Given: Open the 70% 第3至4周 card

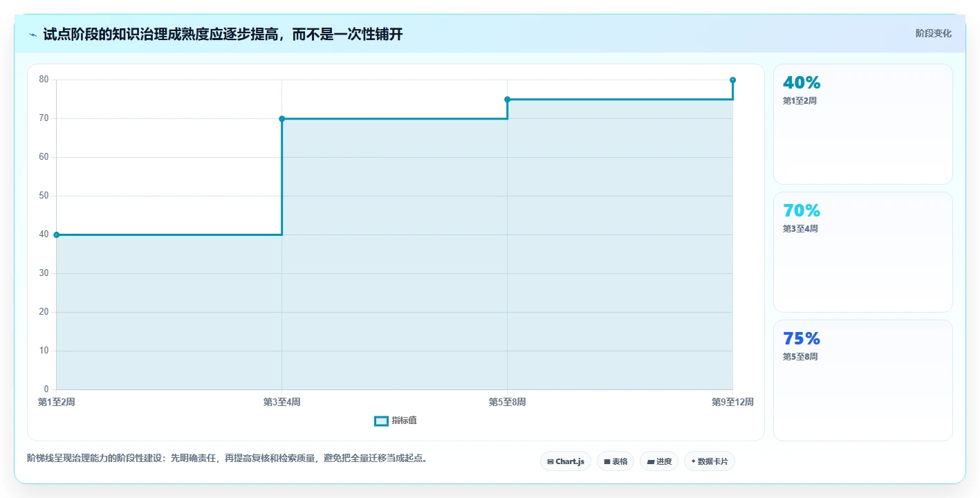Looking at the screenshot, I should click(x=863, y=252).
